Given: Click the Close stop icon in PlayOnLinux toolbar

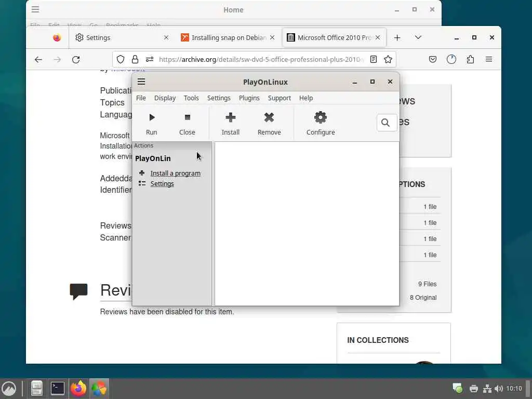Looking at the screenshot, I should pos(187,117).
